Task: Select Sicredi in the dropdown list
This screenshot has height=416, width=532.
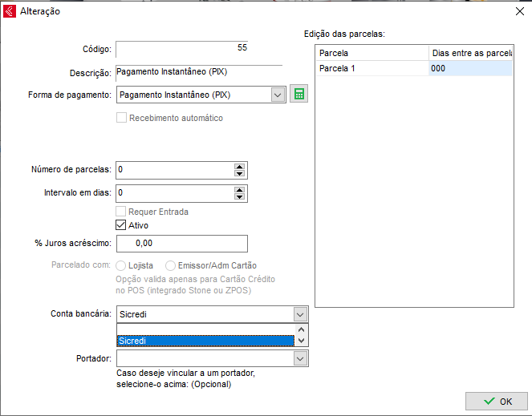Action: (205, 341)
